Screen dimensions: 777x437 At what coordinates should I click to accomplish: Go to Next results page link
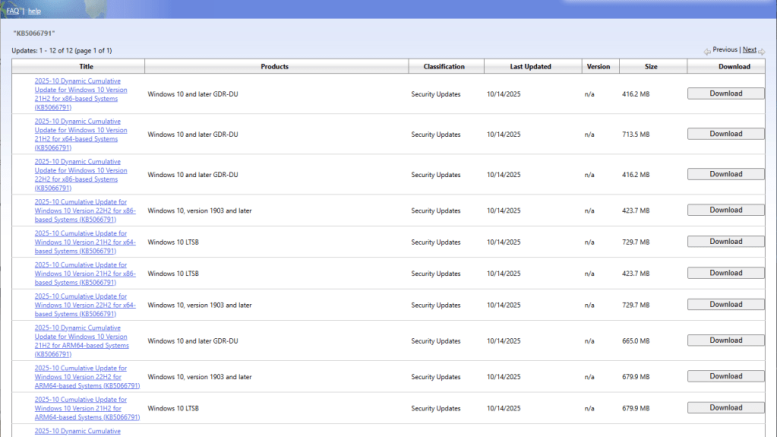pos(749,49)
